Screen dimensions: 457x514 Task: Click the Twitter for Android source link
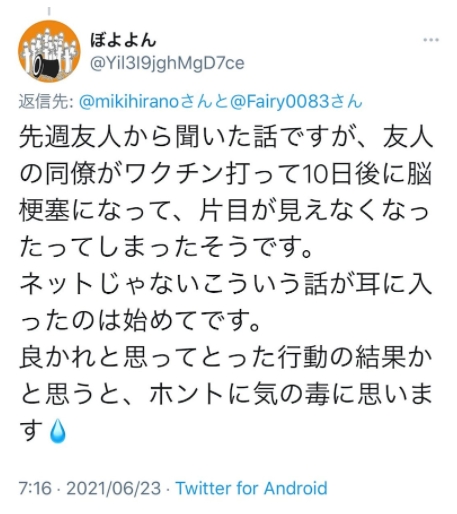[251, 488]
